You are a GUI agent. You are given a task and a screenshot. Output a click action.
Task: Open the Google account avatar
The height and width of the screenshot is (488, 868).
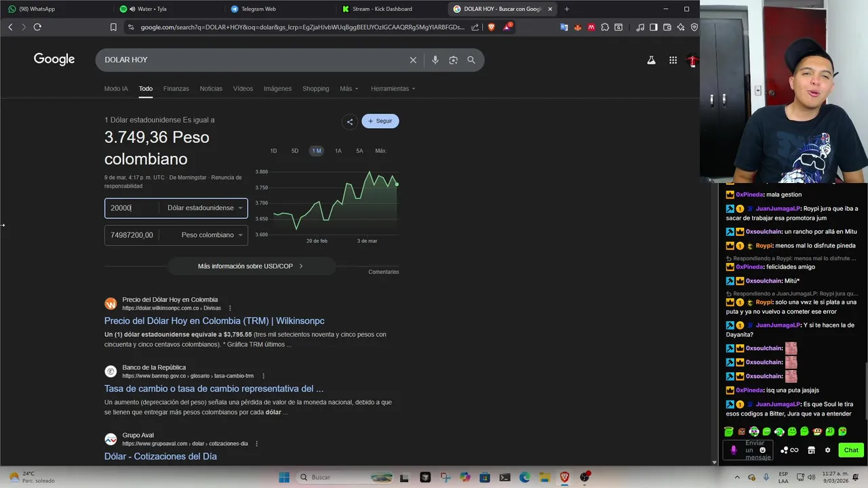point(692,60)
